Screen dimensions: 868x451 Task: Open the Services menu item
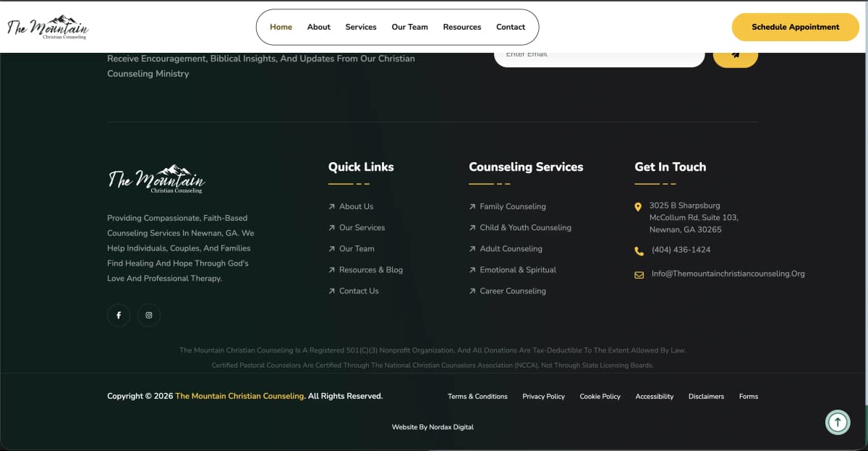pos(360,27)
